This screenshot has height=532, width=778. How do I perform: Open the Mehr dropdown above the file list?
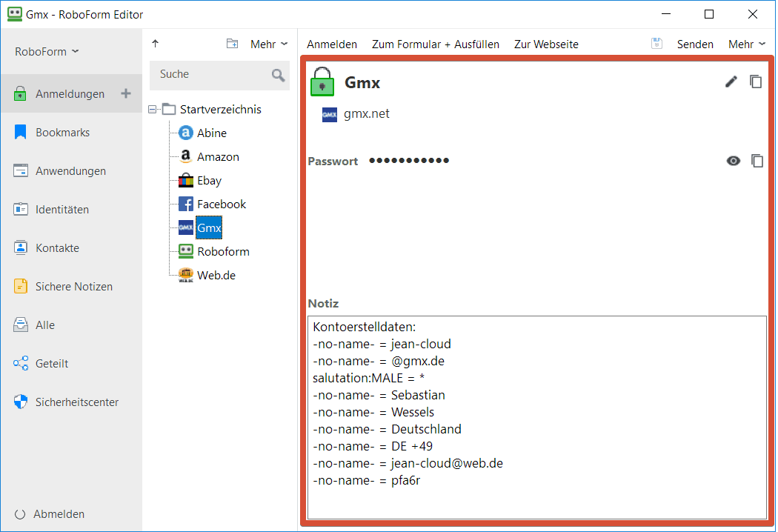pyautogui.click(x=269, y=44)
